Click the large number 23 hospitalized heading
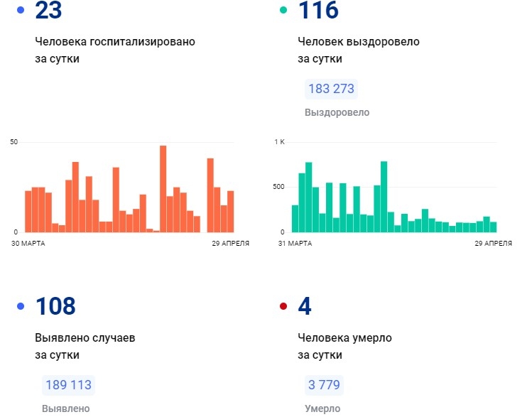 [49, 11]
